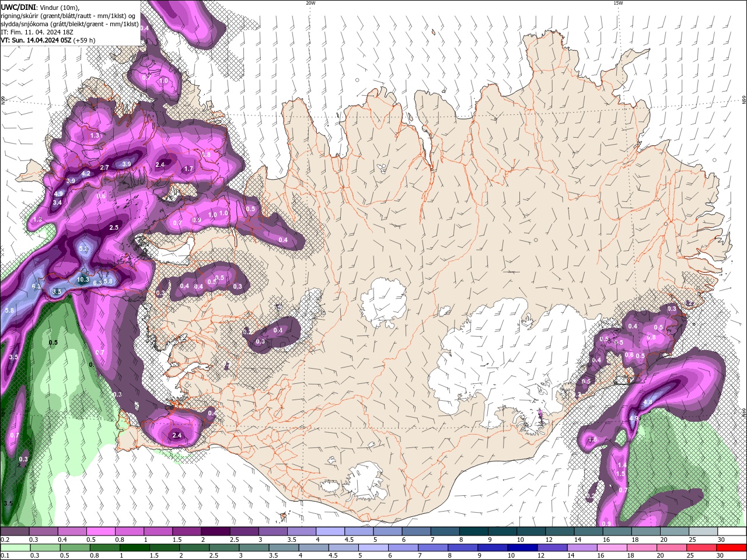The image size is (747, 560).
Task: Click the 1.7 value label on map
Action: pos(189,169)
